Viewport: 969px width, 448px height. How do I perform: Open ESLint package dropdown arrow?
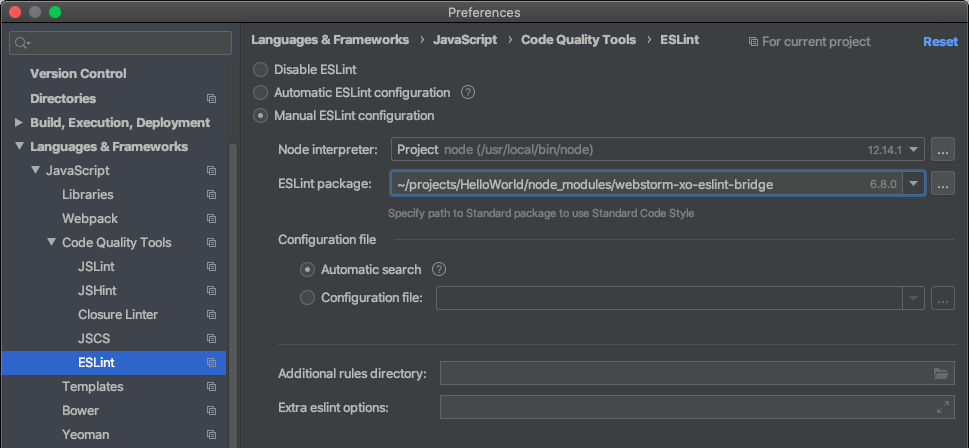click(913, 184)
